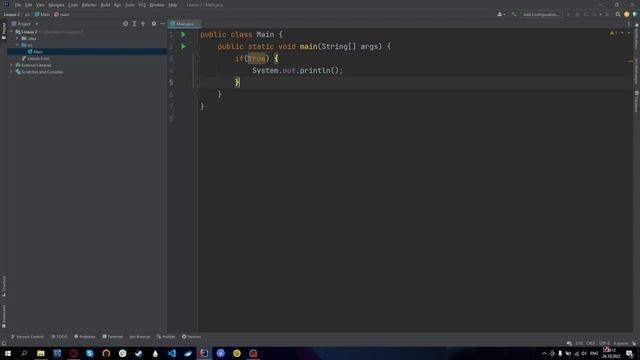Run the Main class from gutter arrow
The image size is (640, 360).
(x=183, y=35)
